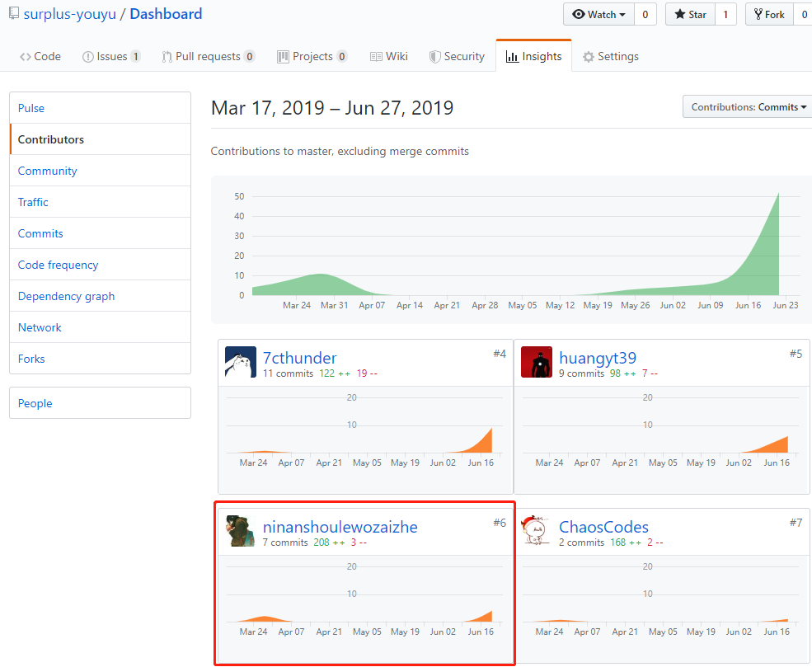Click the repository book icon
812x667 pixels.
tap(14, 14)
